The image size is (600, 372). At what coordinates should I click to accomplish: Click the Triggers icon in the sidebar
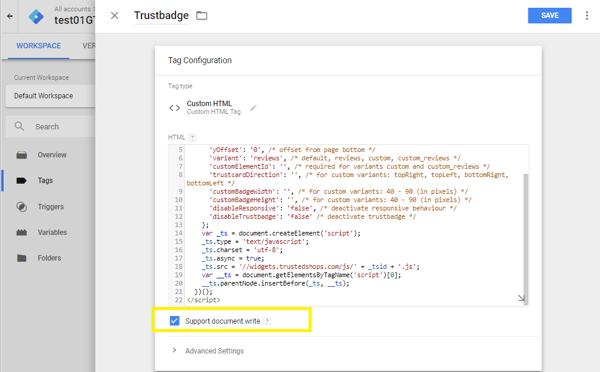coord(21,207)
